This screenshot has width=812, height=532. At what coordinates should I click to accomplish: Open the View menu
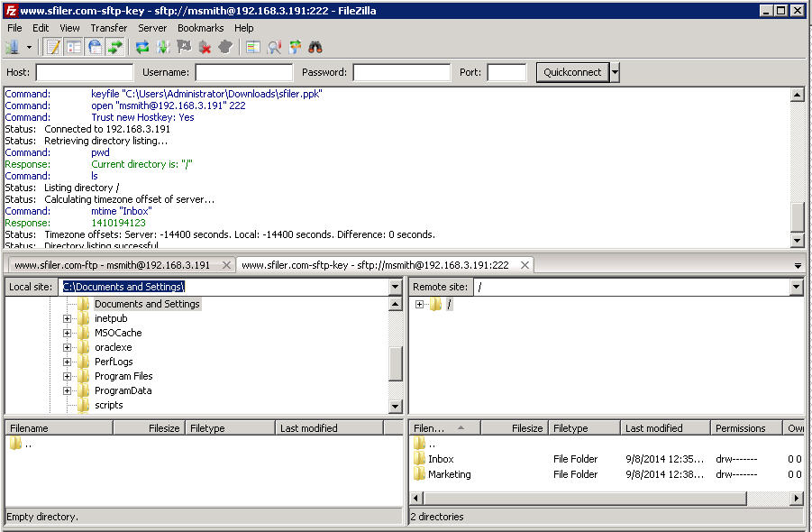(x=69, y=28)
